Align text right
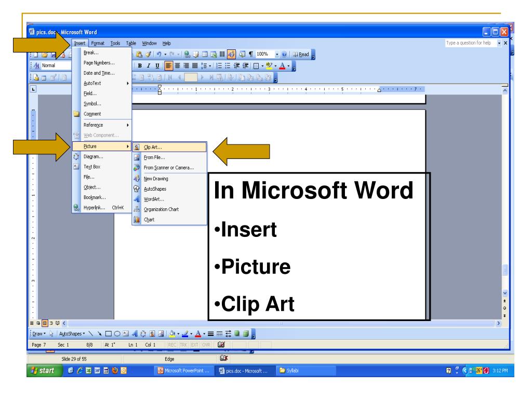 (x=186, y=65)
